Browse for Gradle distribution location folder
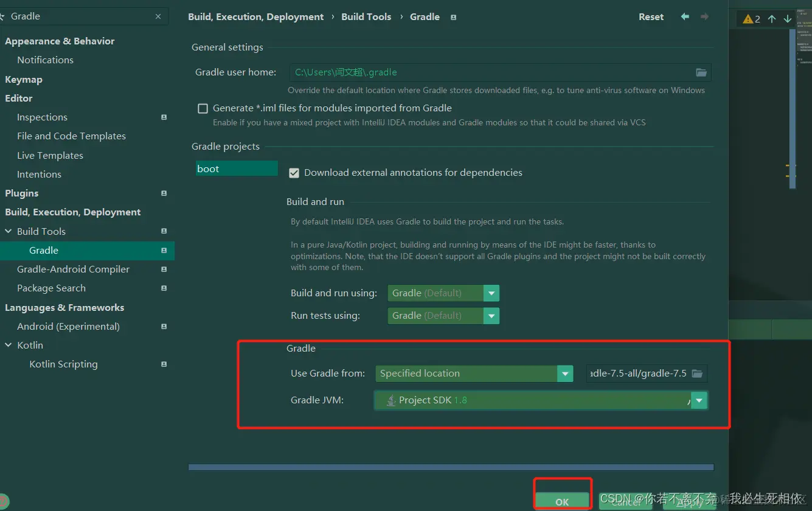The height and width of the screenshot is (511, 812). (697, 374)
